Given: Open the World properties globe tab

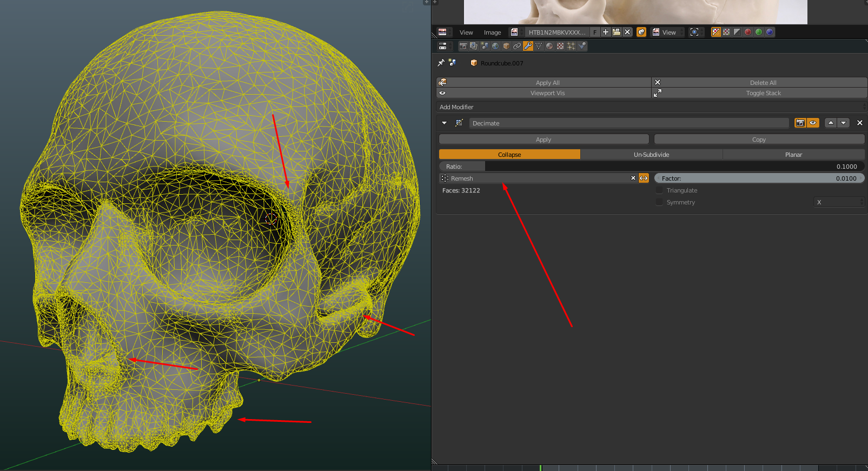Looking at the screenshot, I should (x=495, y=46).
